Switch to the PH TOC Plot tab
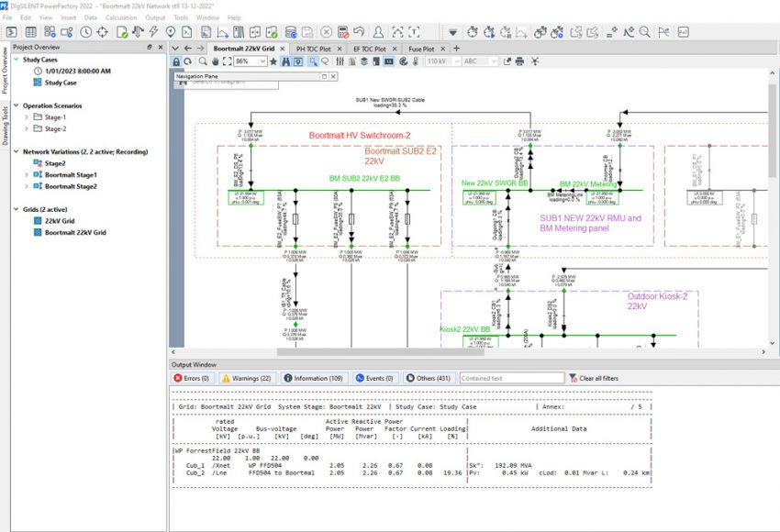This screenshot has width=780, height=532. coord(314,49)
